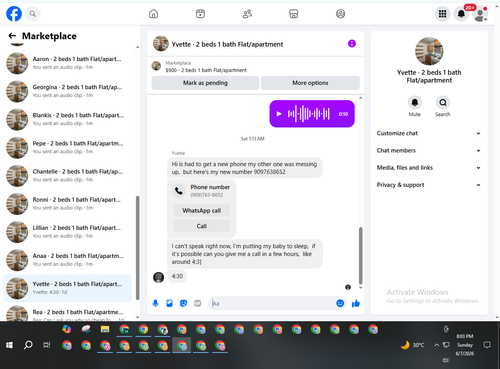
Task: Open the Marketplace storefront icon
Action: point(294,14)
